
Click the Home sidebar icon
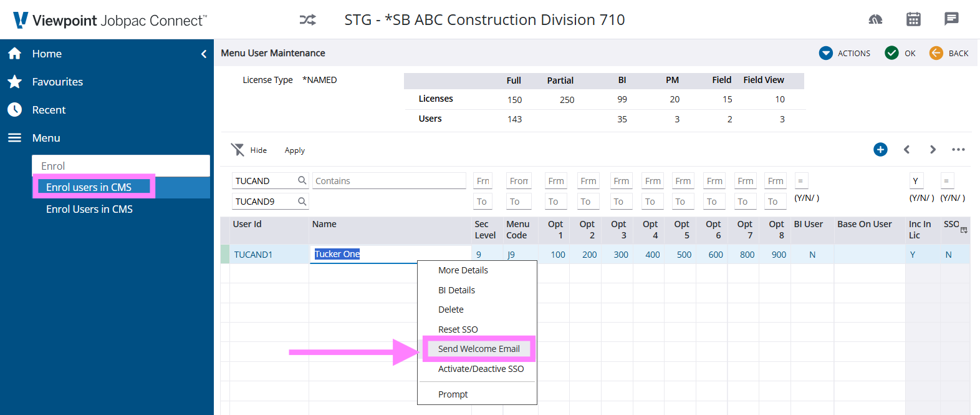[15, 54]
